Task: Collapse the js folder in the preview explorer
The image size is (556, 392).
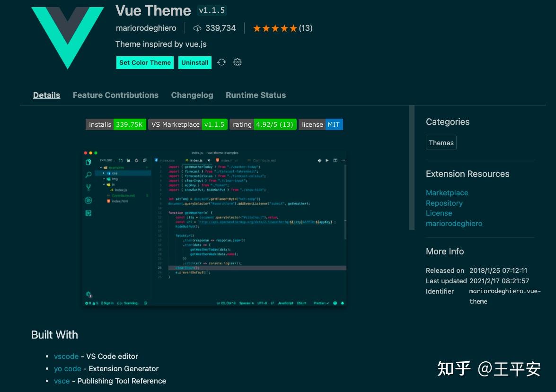Action: pyautogui.click(x=104, y=185)
